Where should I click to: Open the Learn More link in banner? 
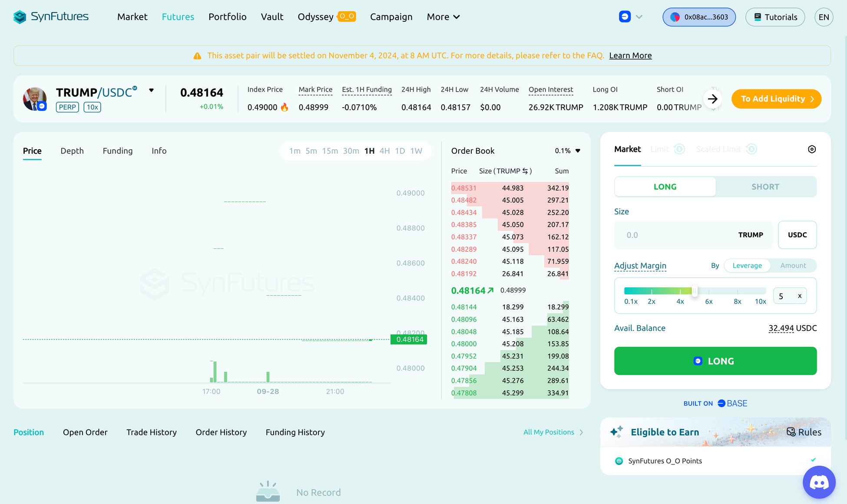coord(630,56)
